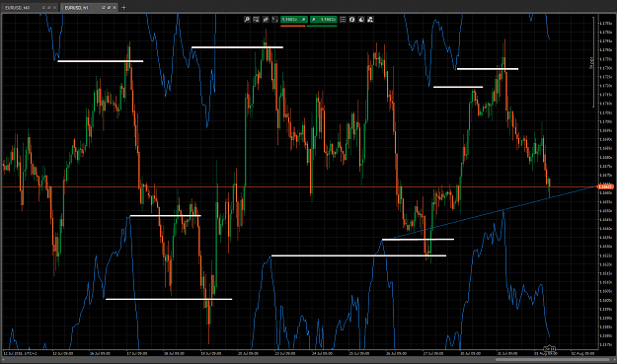Click the third chart toolbar icon before Sell
This screenshot has width=617, height=364.
266,20
